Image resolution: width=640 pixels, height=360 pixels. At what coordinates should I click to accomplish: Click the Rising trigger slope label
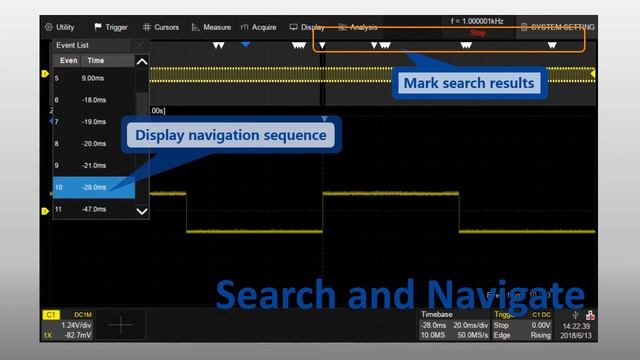540,335
